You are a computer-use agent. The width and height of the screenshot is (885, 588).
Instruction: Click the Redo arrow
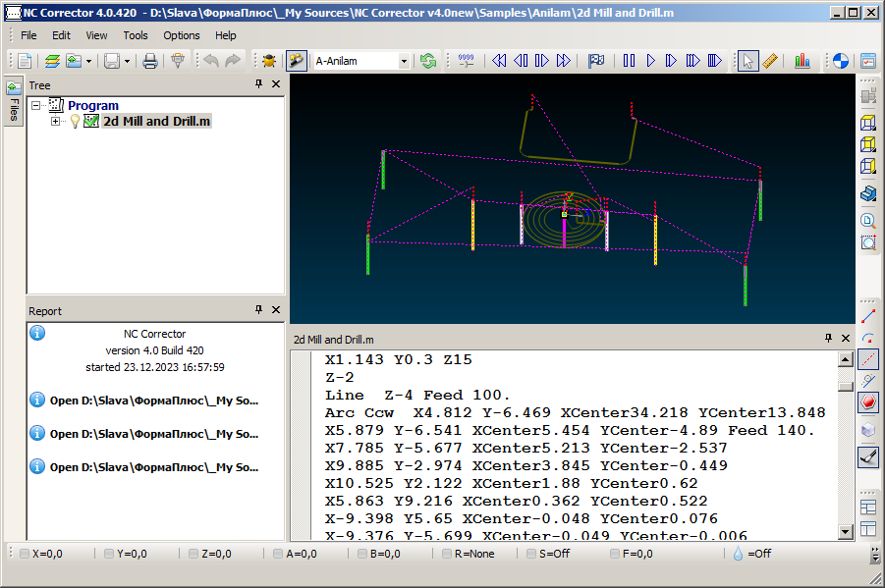(233, 61)
